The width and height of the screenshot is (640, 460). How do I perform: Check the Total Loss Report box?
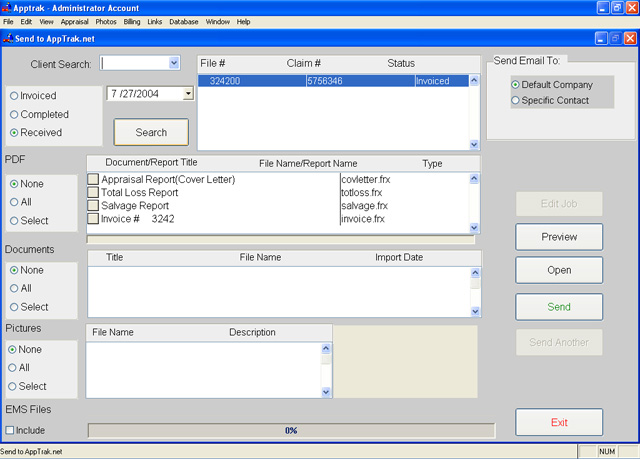coord(93,192)
